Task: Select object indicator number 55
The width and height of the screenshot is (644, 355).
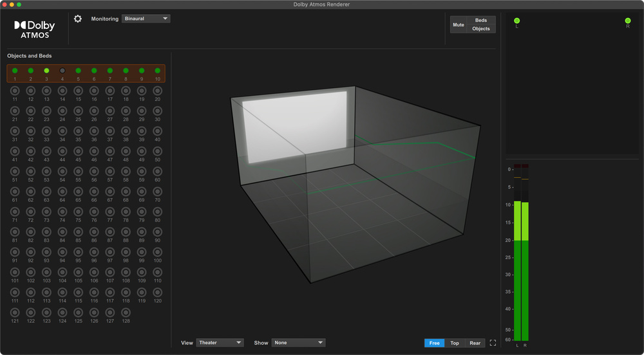Action: tap(78, 171)
